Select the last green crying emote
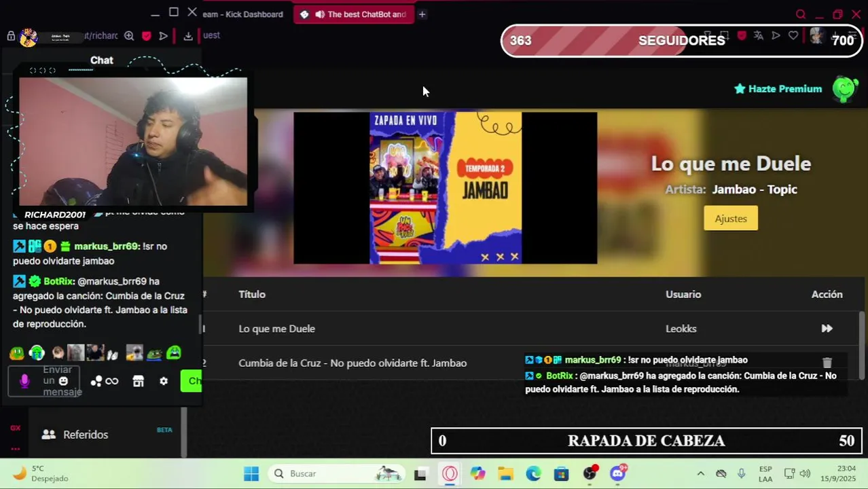 pos(174,353)
